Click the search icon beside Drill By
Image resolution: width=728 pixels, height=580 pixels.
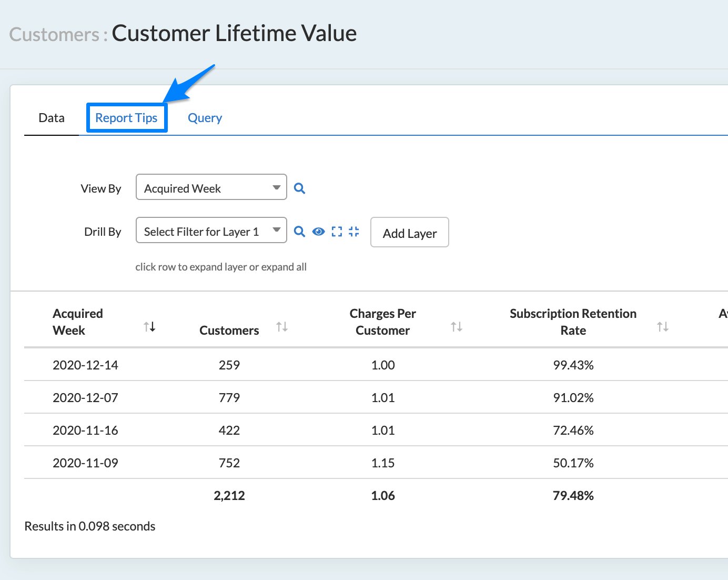click(299, 232)
